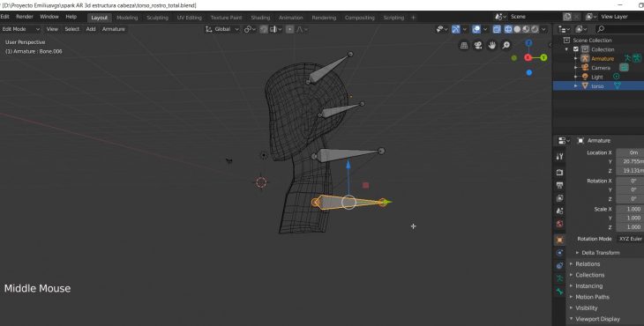Viewport: 644px width, 326px height.
Task: Toggle perspective/orthographic grid view button
Action: (464, 46)
